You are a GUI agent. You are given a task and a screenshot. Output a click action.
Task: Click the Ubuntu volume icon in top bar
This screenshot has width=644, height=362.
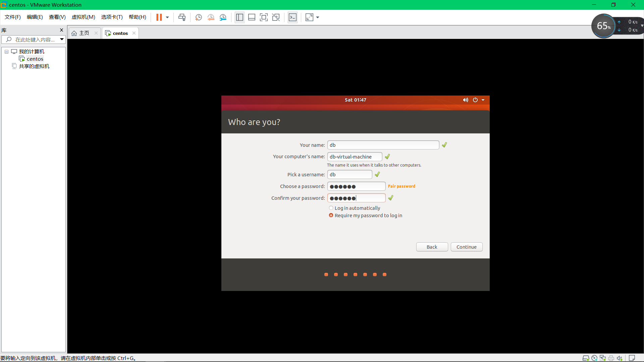[x=466, y=100]
